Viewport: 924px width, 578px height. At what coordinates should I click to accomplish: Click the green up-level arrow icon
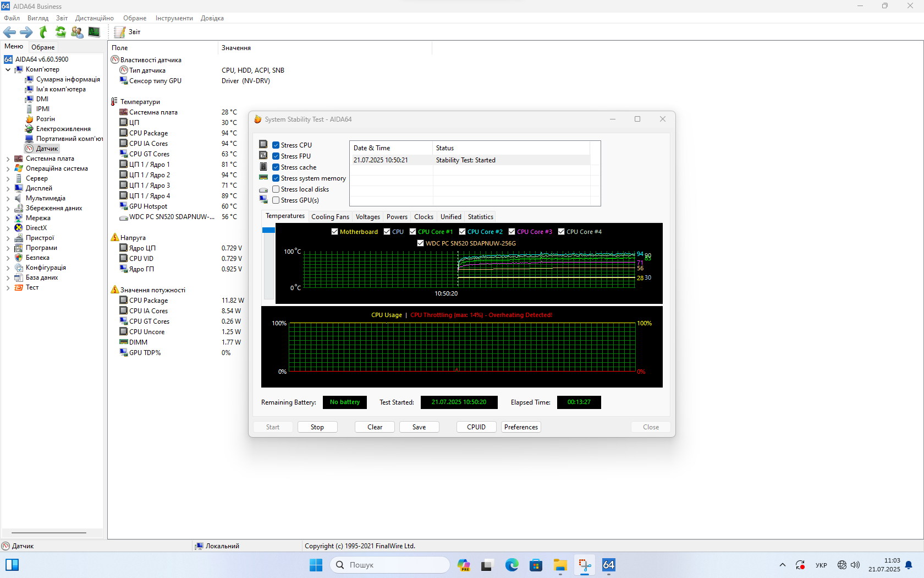coord(43,32)
